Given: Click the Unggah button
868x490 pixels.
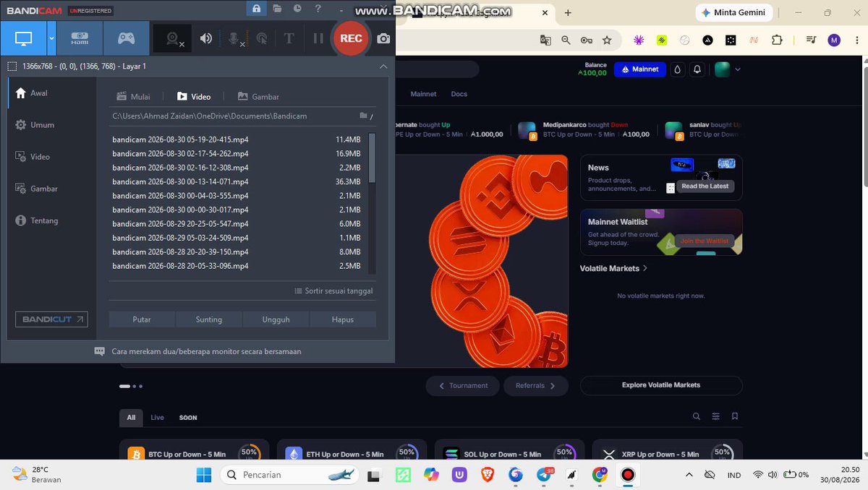Looking at the screenshot, I should point(276,319).
